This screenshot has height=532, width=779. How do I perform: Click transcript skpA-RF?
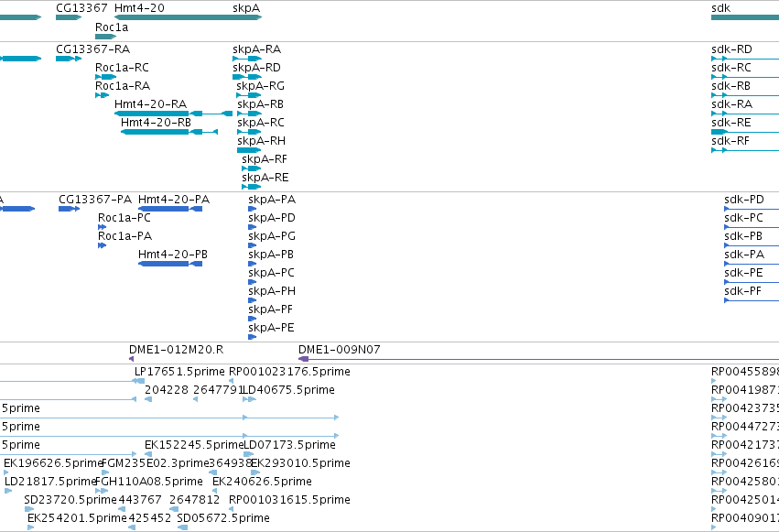265,159
